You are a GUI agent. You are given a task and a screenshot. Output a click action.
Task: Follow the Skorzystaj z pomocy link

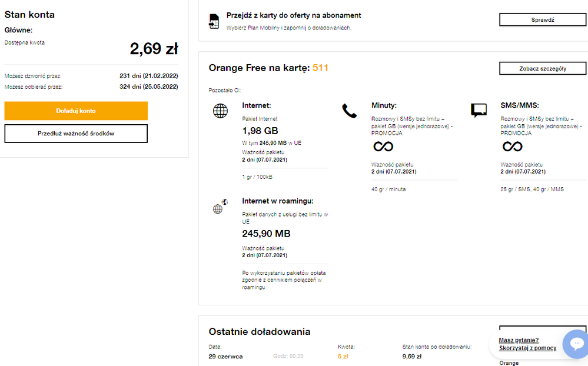[527, 348]
